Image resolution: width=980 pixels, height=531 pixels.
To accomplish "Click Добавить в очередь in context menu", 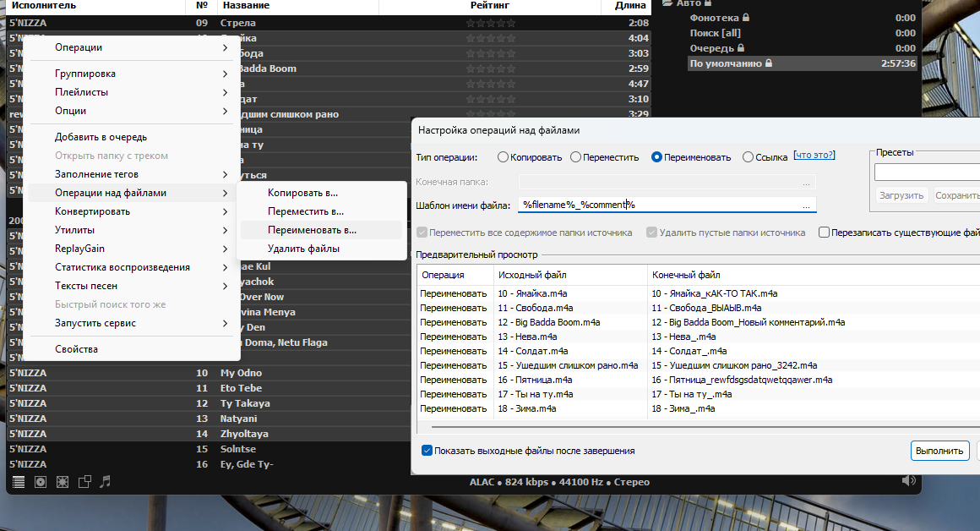I will pyautogui.click(x=101, y=137).
